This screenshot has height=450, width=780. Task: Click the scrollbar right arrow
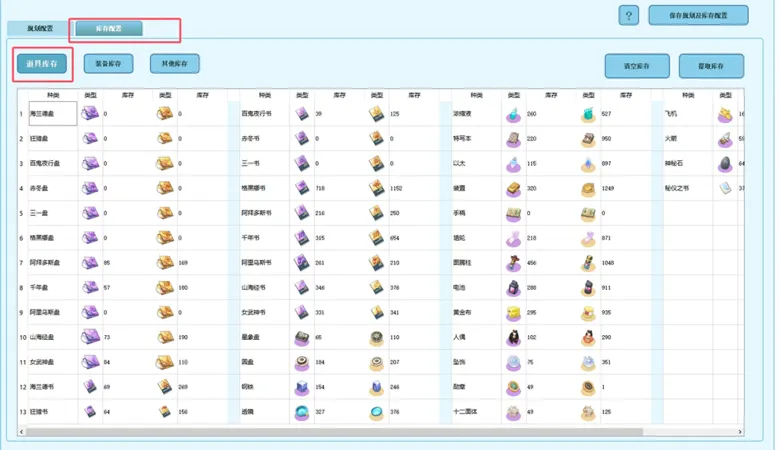tap(740, 432)
